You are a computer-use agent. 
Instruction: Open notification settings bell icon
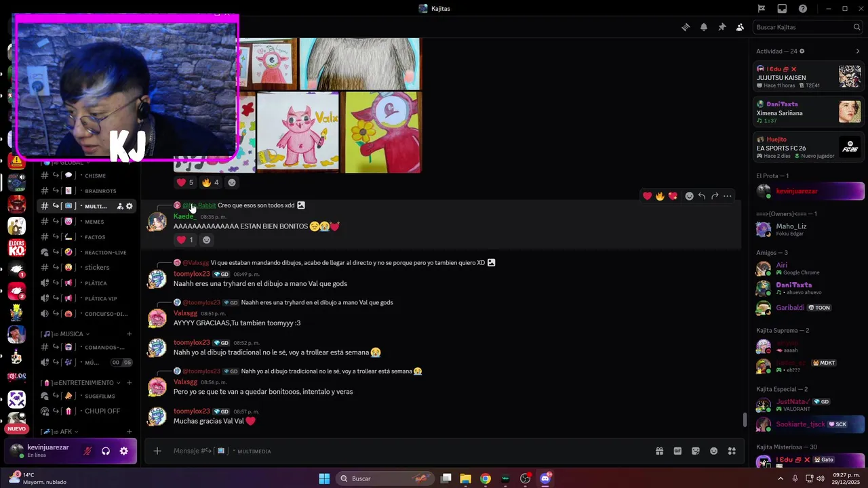(704, 27)
